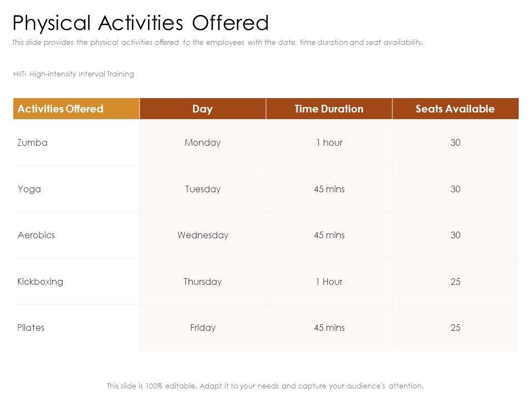This screenshot has width=532, height=399.
Task: Select the '1 Hour' Kickboxing duration cell
Action: click(x=329, y=282)
